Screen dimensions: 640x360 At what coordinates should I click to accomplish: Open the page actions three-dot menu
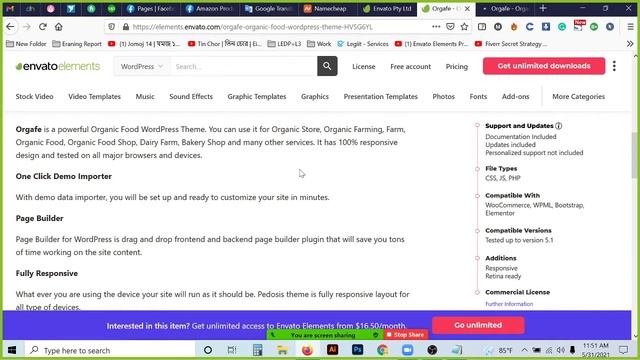coord(436,27)
